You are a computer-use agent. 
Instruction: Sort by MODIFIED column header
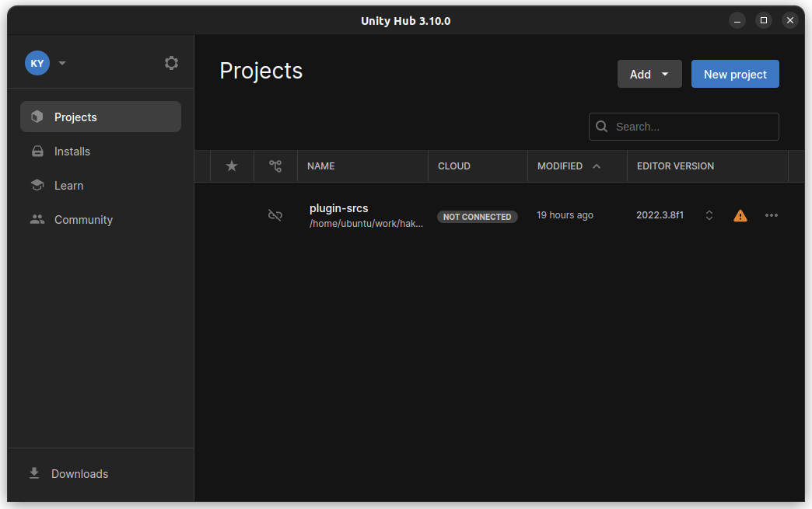(x=560, y=166)
